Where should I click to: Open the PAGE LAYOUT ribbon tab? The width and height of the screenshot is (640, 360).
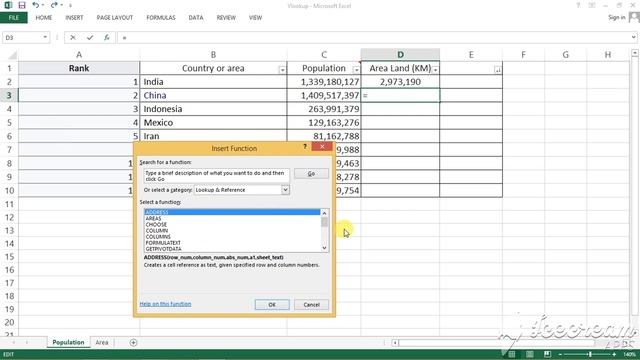pos(115,18)
